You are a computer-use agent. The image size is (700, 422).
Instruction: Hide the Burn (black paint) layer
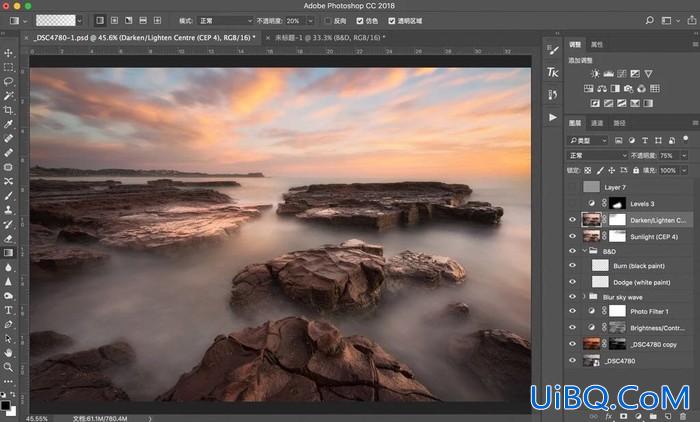[x=572, y=266]
